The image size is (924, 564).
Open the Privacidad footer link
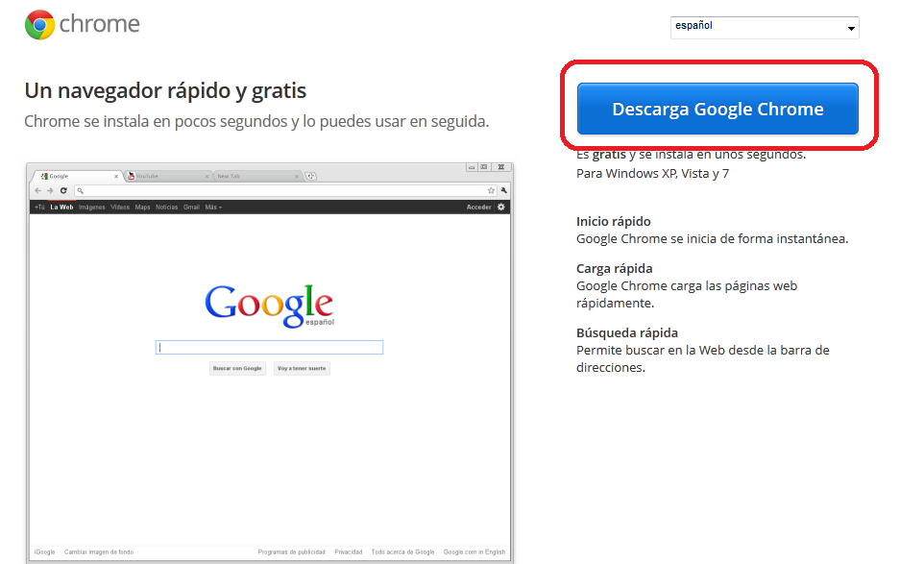pyautogui.click(x=349, y=552)
